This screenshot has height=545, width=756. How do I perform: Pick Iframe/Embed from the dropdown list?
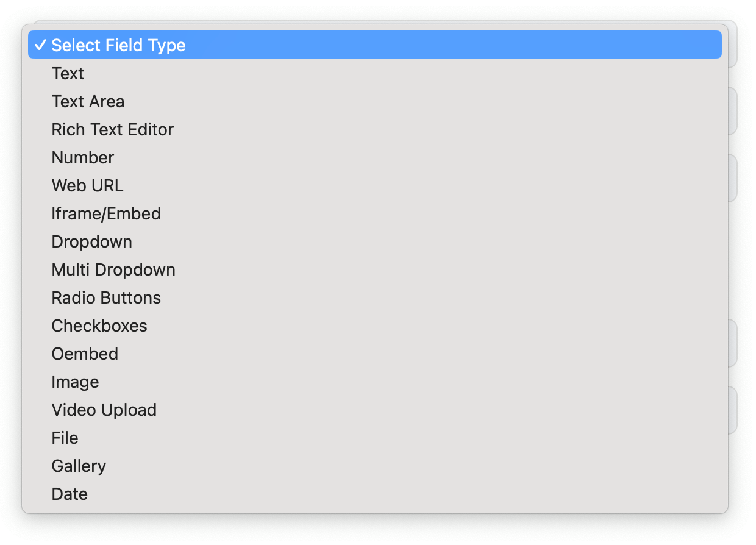(106, 213)
